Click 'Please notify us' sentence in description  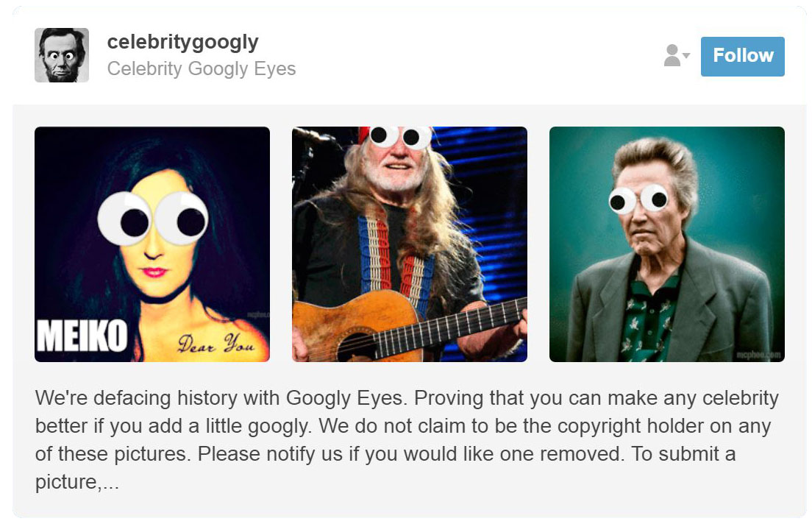pos(409,454)
